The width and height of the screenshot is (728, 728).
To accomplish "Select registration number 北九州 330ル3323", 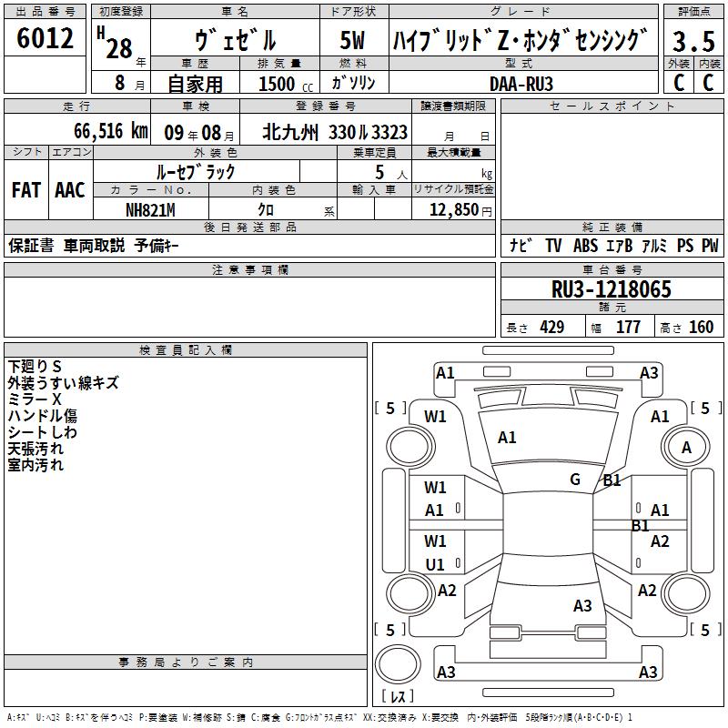I will click(335, 133).
